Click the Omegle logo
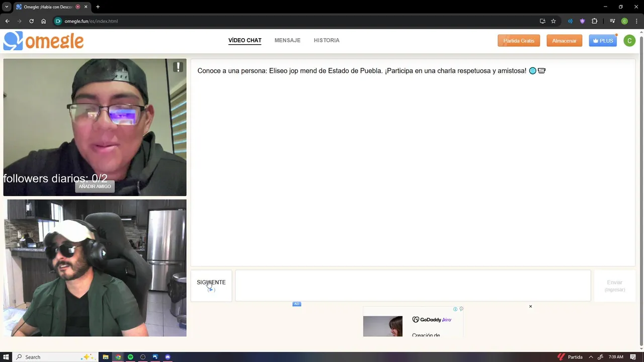 coord(44,41)
